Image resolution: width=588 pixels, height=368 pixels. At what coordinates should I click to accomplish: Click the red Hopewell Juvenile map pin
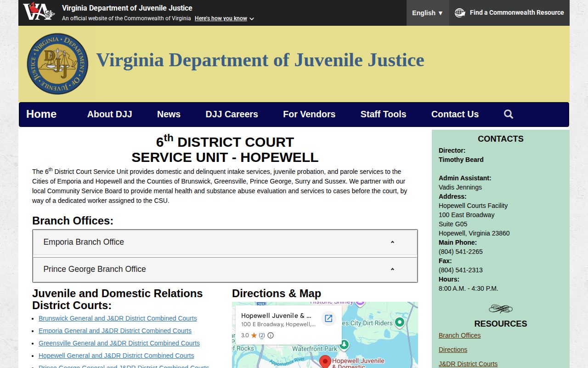pos(325,362)
